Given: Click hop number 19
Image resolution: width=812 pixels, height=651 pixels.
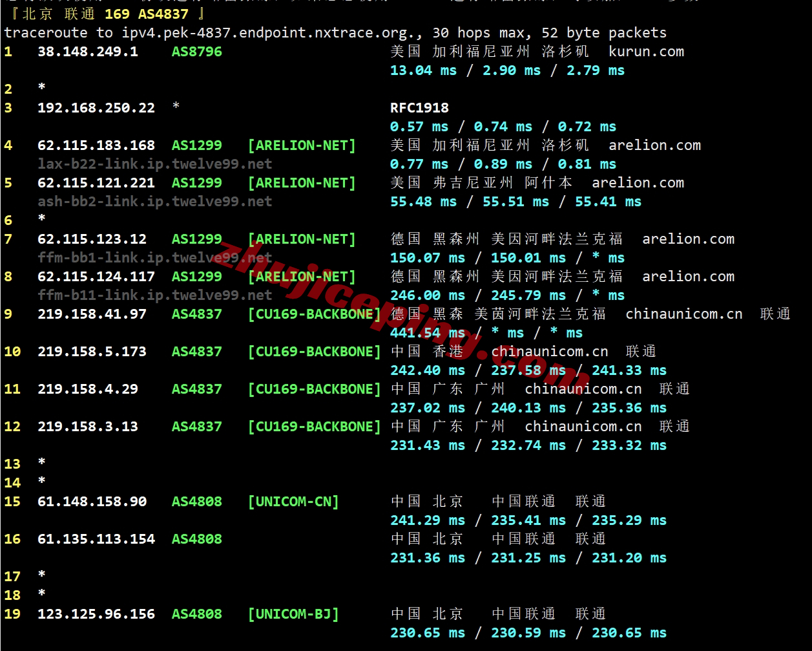Looking at the screenshot, I should 12,614.
